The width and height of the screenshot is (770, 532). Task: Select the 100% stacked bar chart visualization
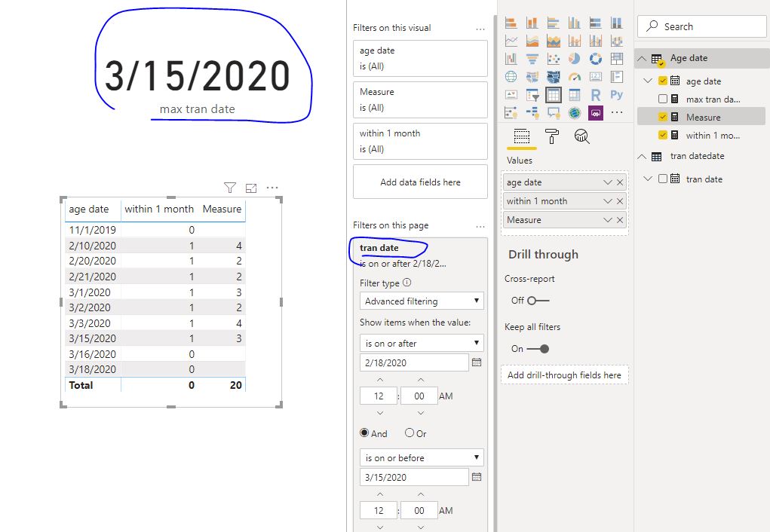click(596, 23)
